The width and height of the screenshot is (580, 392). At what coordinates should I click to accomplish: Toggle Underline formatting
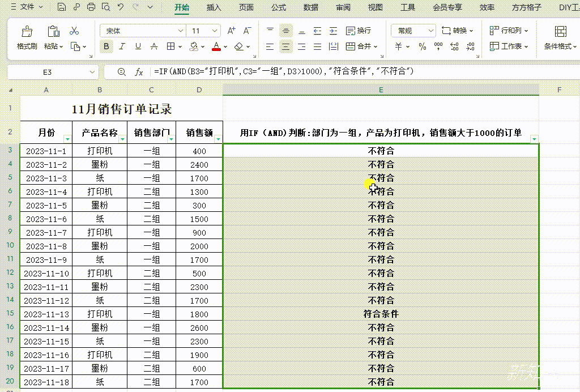(138, 46)
